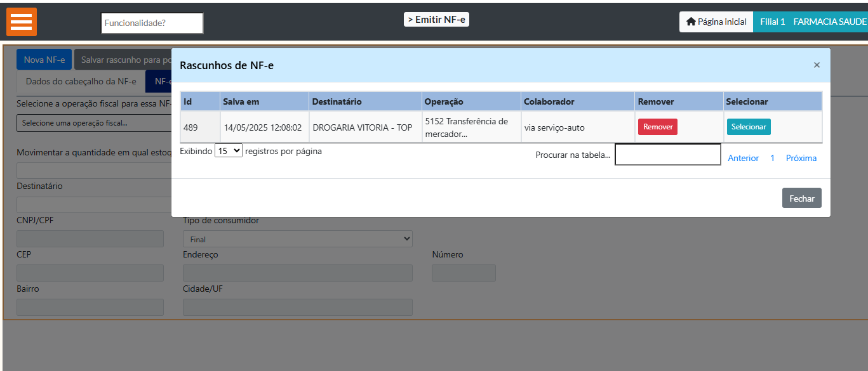The height and width of the screenshot is (371, 868).
Task: Click the Filial 1 FARMACIA SAUDE label
Action: 810,22
